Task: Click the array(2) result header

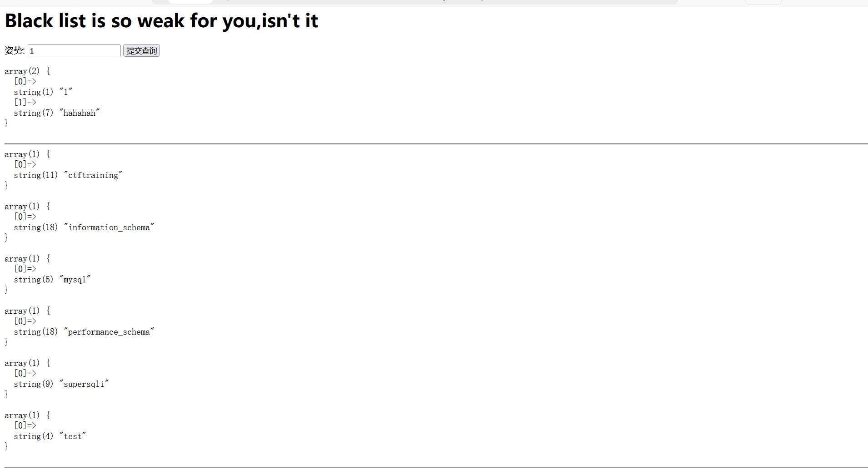Action: click(22, 71)
